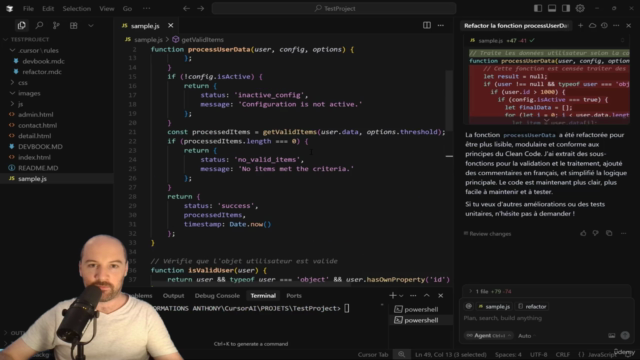
Task: Open devbook.mdc file
Action: click(x=43, y=61)
